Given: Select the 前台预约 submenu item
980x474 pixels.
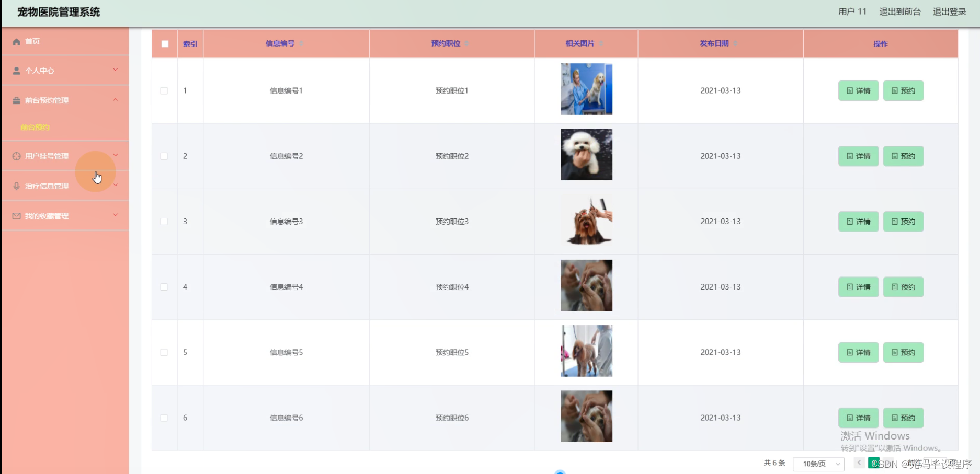Looking at the screenshot, I should 35,128.
